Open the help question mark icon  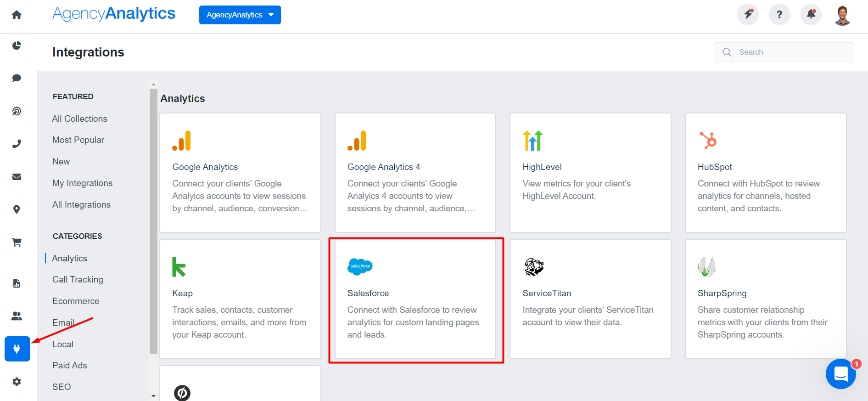[x=779, y=15]
